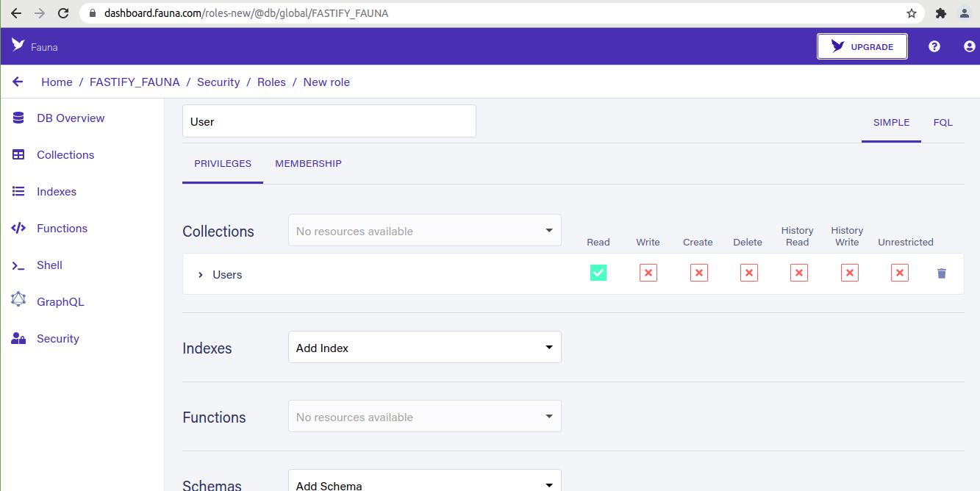Click the browser forward arrow
Viewport: 980px width, 491px height.
coord(40,13)
